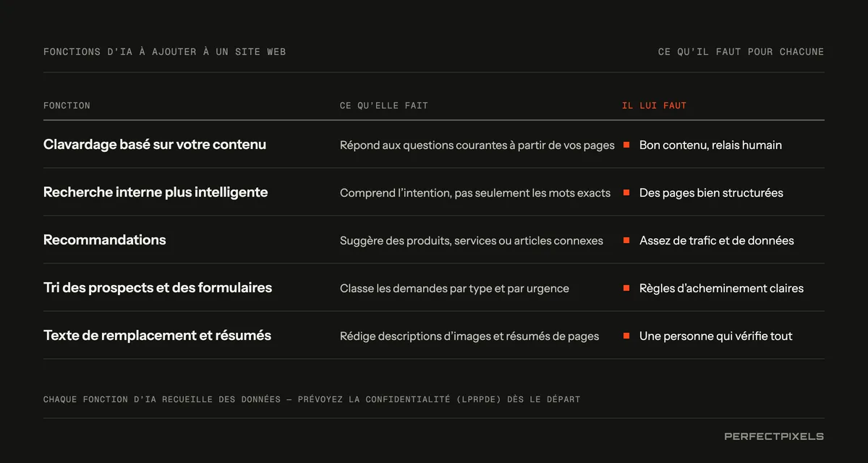Click orange bullet beside 'Des pages bien structurées'
Viewport: 868px width, 463px height.
pyautogui.click(x=626, y=192)
